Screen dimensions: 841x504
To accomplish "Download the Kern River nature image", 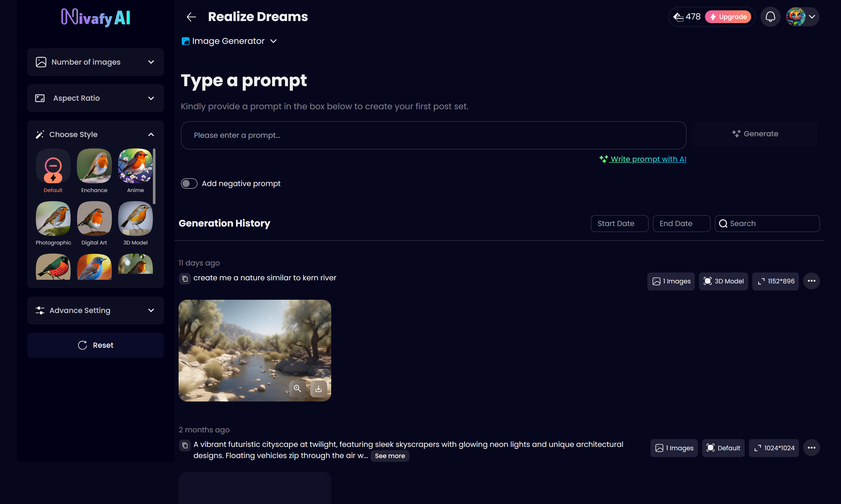I will coord(318,389).
